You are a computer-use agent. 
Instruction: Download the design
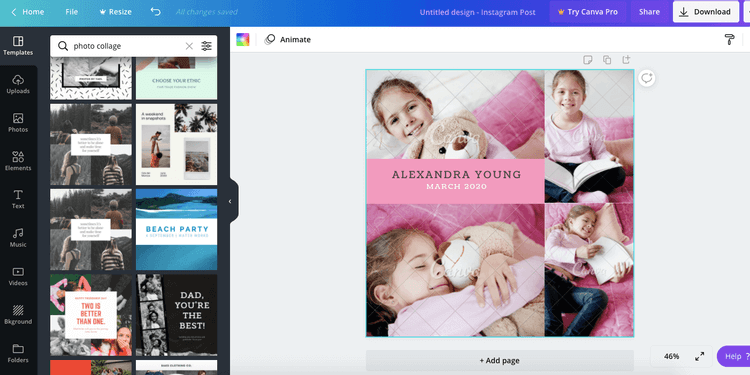point(706,12)
